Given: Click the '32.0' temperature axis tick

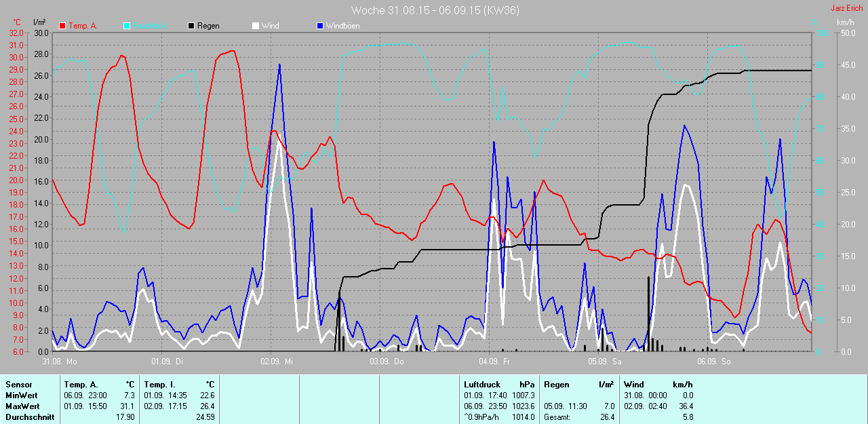Looking at the screenshot, I should pyautogui.click(x=16, y=33).
